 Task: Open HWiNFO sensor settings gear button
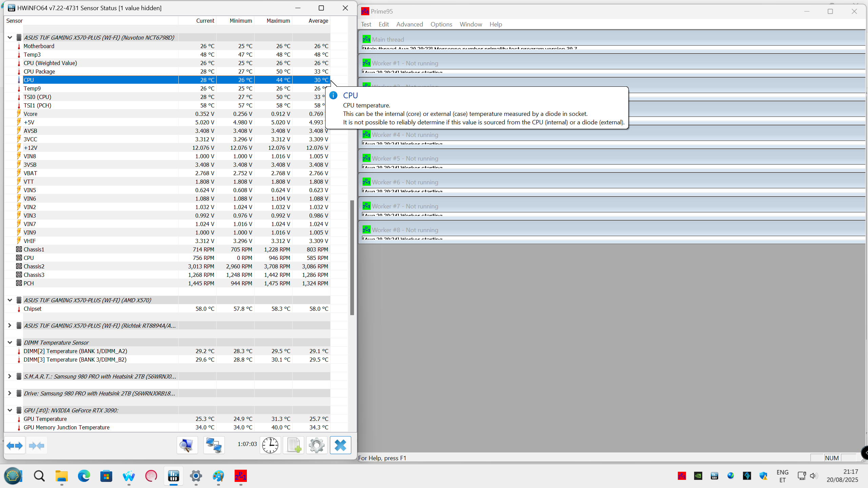(x=317, y=445)
